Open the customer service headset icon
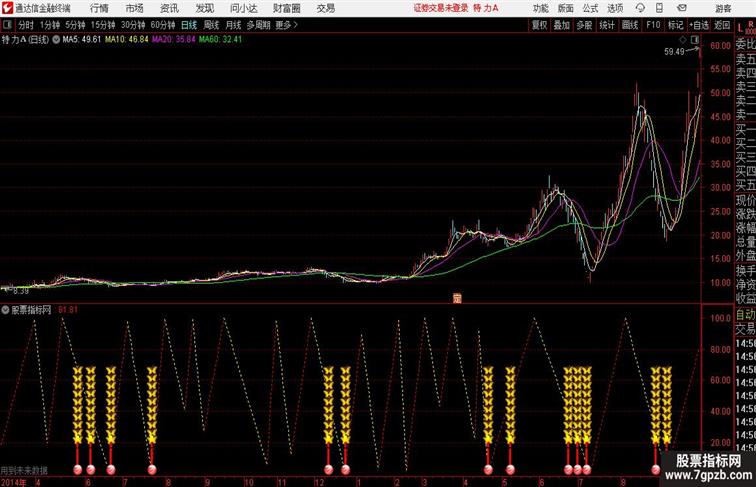The image size is (756, 487). (640, 8)
